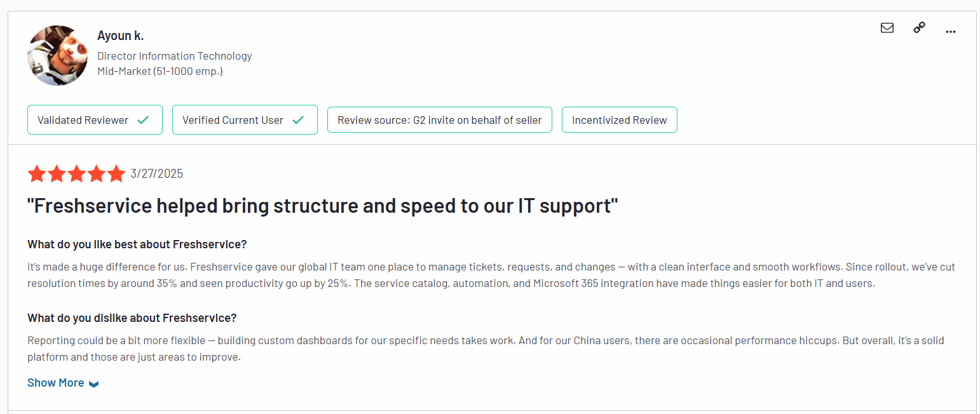The image size is (980, 414).
Task: Click the checkmark in Verified Current User badge
Action: coord(298,120)
